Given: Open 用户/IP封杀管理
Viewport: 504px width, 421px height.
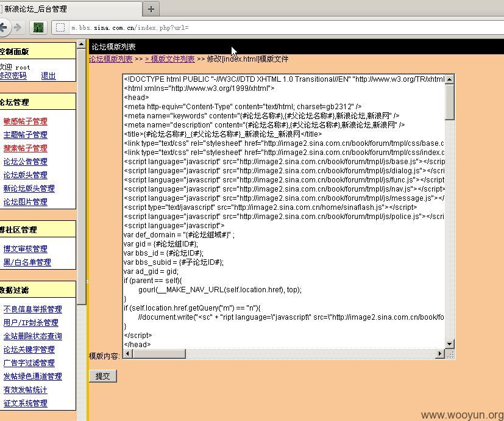Looking at the screenshot, I should point(31,323).
